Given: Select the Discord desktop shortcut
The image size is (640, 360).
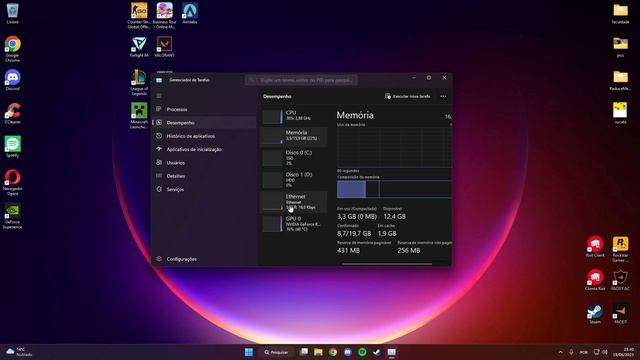Looking at the screenshot, I should coord(13,80).
